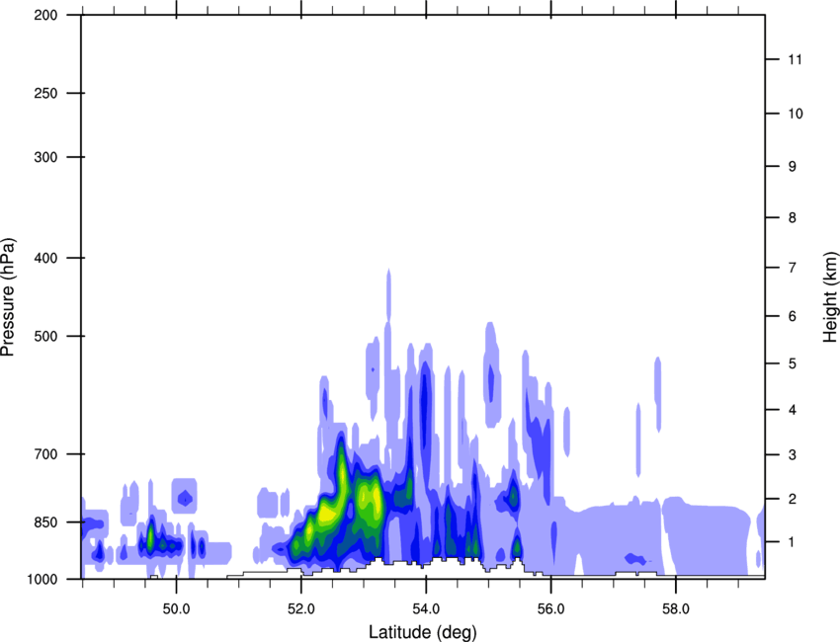Click height tick label 7
This screenshot has width=840, height=642.
click(x=793, y=268)
